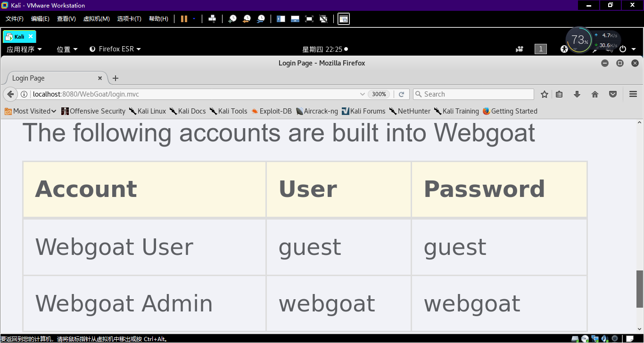The width and height of the screenshot is (644, 343).
Task: Open the Kali Tools bookmark
Action: (x=228, y=111)
